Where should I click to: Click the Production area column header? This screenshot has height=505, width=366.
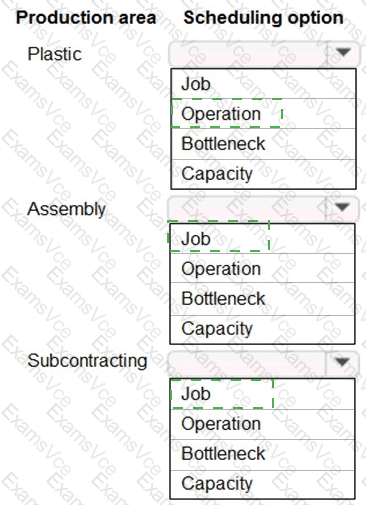pos(86,18)
